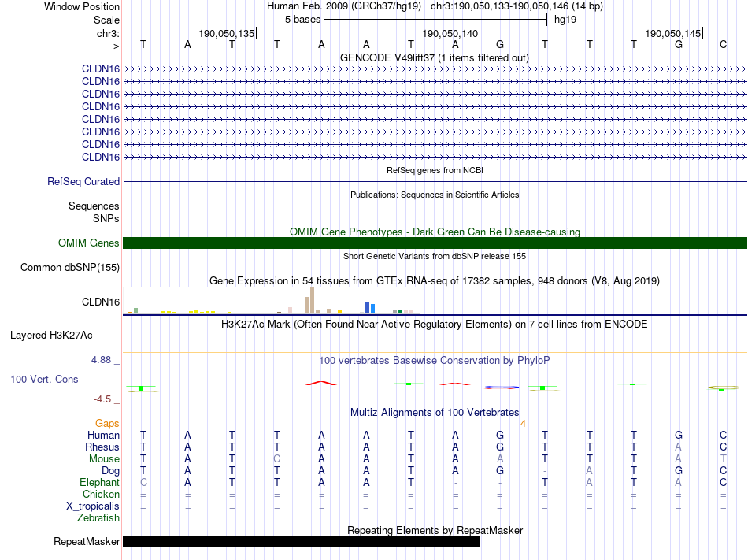The width and height of the screenshot is (748, 560).
Task: Click the 5 bases scale label
Action: coord(303,20)
